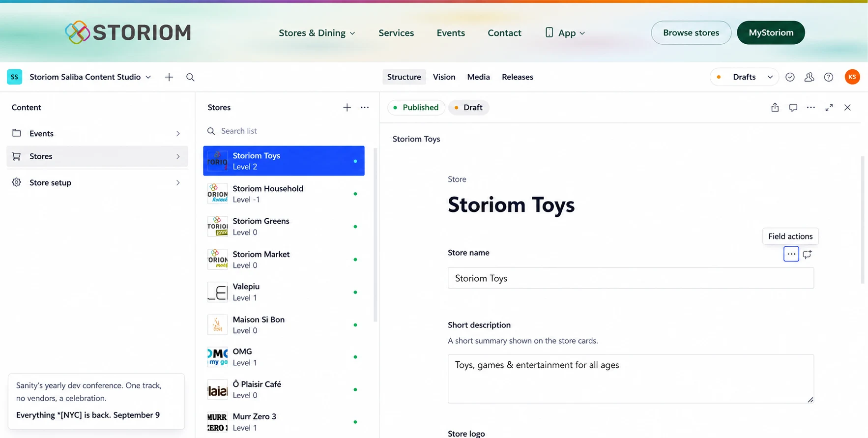868x438 pixels.
Task: Open document comments speech bubble icon
Action: (793, 107)
